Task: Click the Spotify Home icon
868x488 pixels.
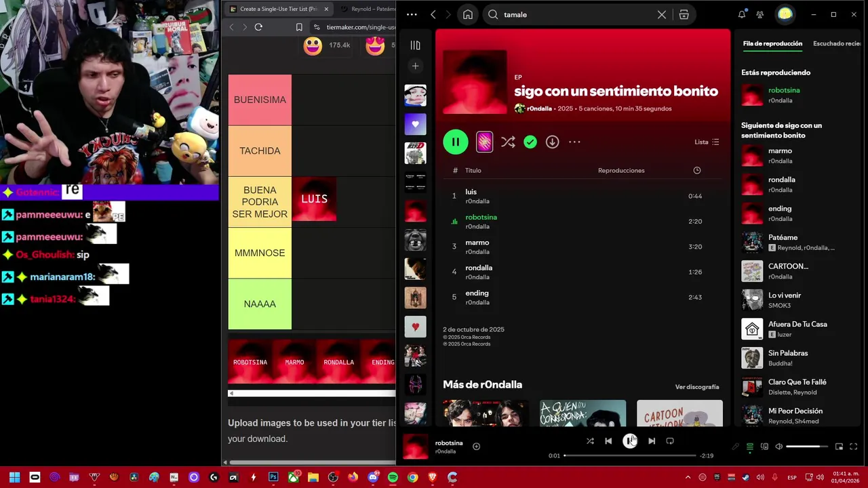Action: [x=468, y=14]
